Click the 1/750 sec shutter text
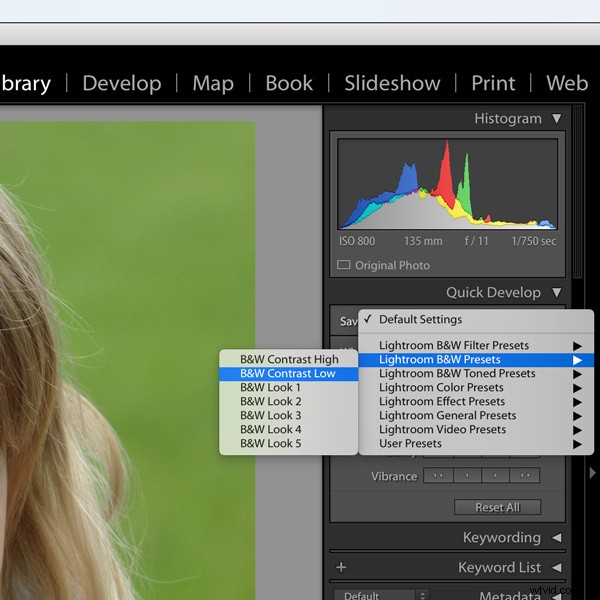Screen dimensions: 600x600 (534, 241)
